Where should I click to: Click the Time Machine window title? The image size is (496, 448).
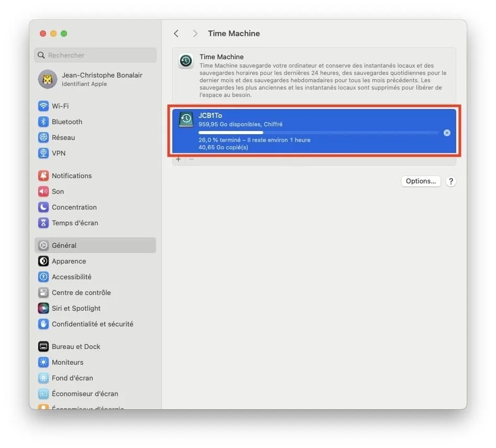(x=234, y=34)
